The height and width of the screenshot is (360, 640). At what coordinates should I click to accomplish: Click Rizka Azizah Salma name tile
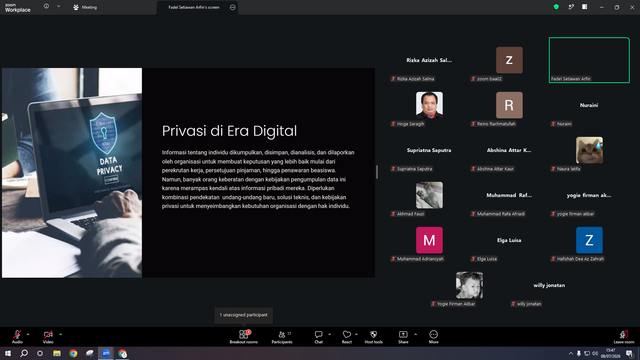pos(429,60)
